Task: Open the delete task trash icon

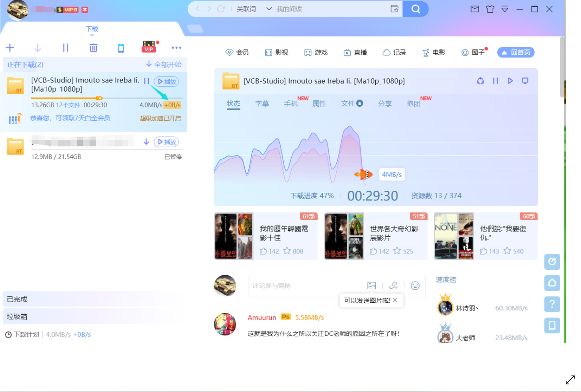Action: 93,47
